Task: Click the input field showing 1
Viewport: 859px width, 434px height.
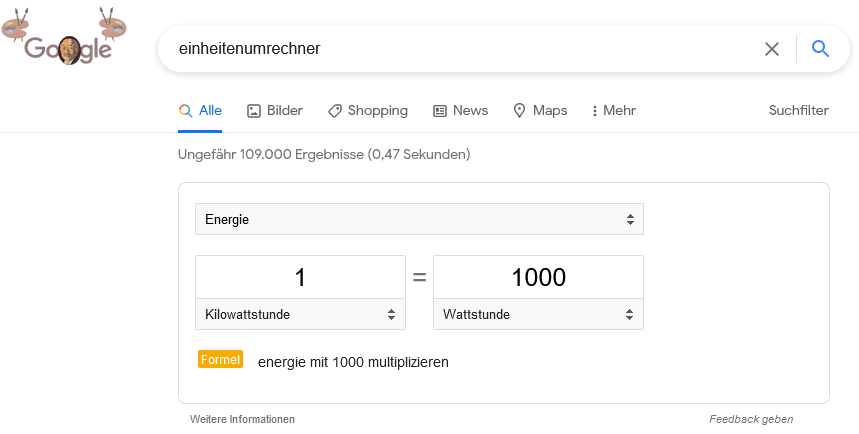Action: pos(300,277)
